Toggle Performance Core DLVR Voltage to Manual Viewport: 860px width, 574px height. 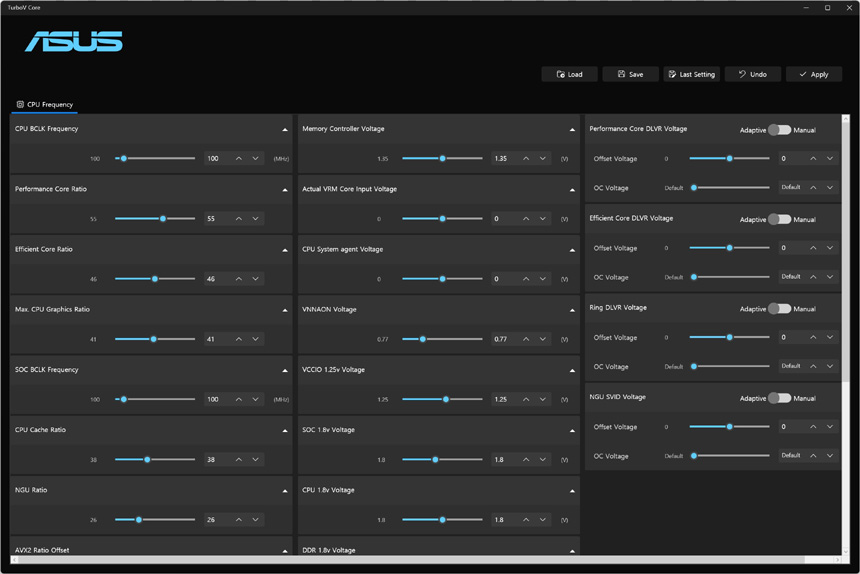(x=779, y=130)
